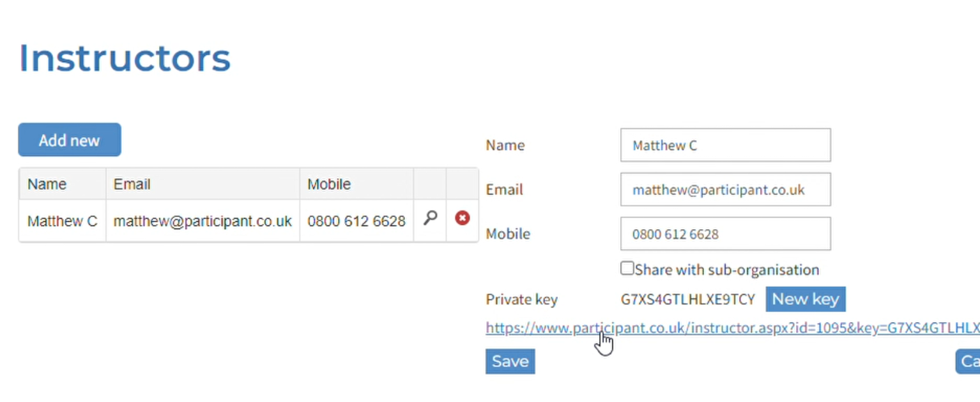Tick the Share with sub-organisation checkbox

click(627, 269)
